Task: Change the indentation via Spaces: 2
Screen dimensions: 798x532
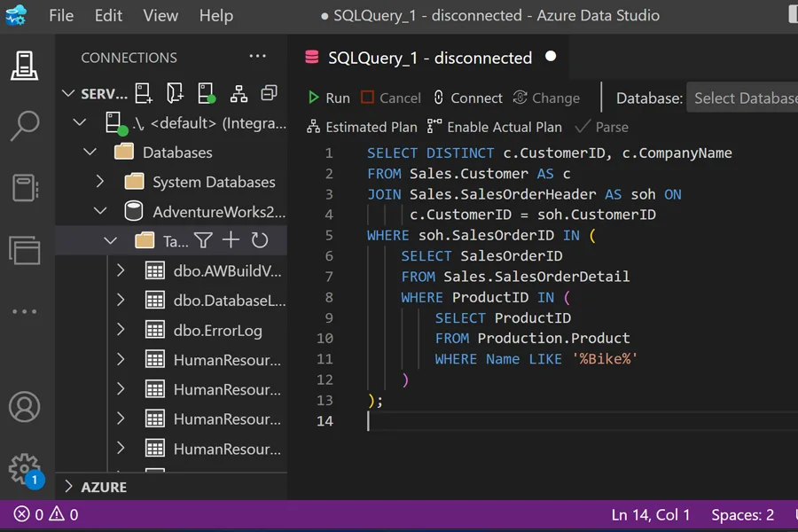Action: tap(742, 514)
